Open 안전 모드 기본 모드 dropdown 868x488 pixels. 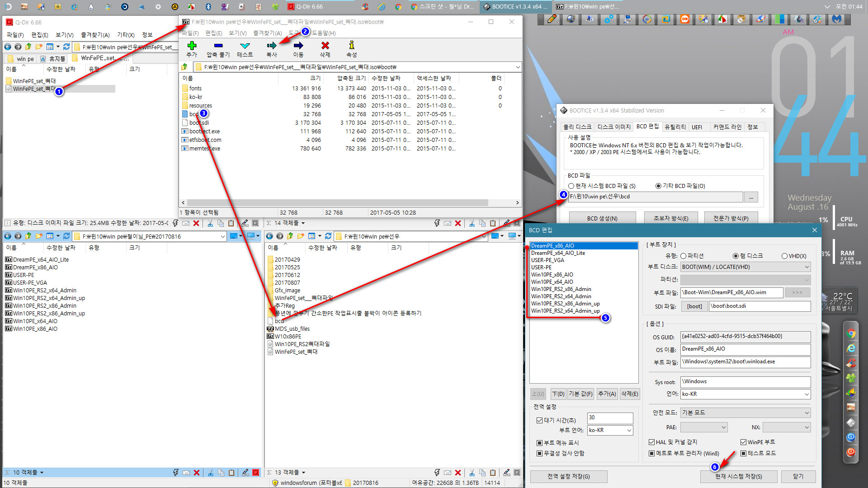point(745,413)
